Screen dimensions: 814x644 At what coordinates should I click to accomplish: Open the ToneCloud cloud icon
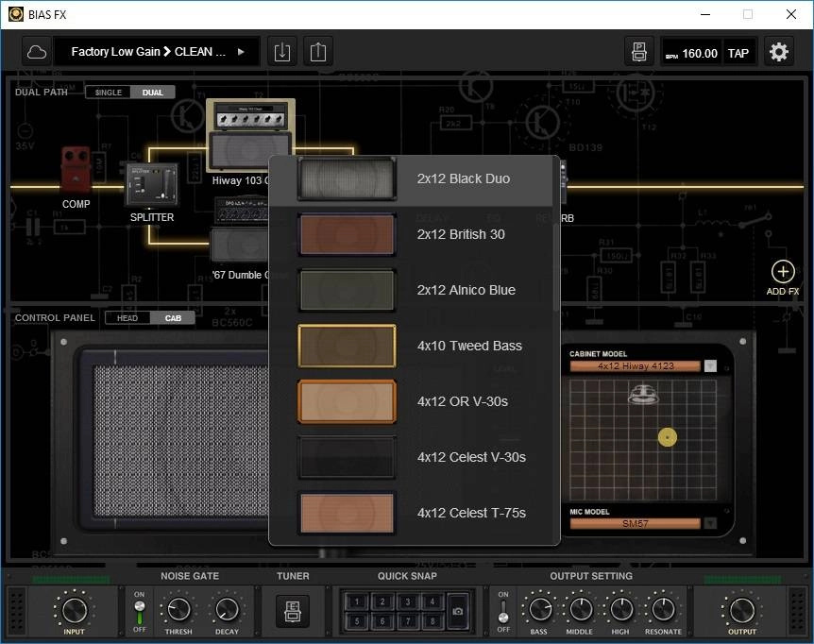37,52
